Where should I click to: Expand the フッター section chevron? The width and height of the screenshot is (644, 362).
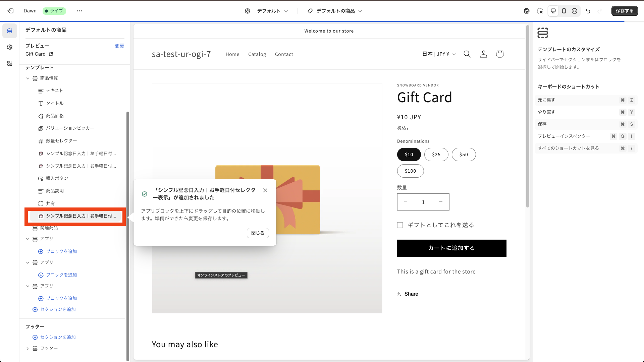pos(28,349)
